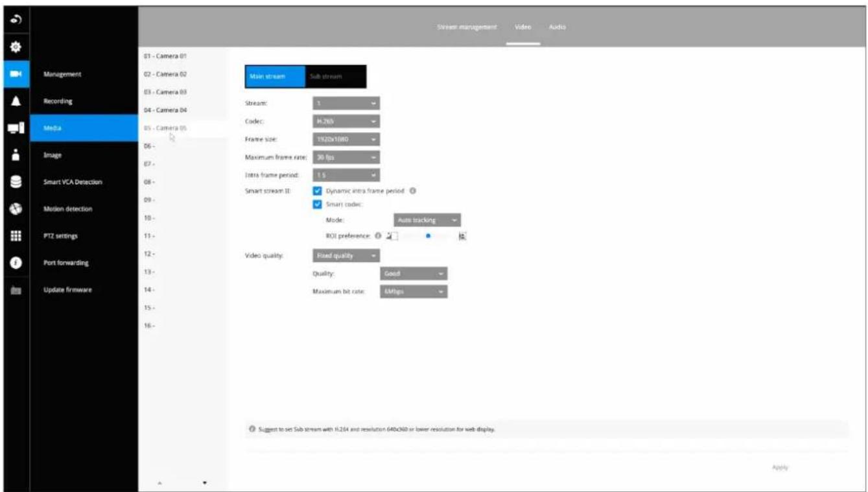Open the monitor display sidebar icon
The height and width of the screenshot is (492, 868).
point(16,128)
